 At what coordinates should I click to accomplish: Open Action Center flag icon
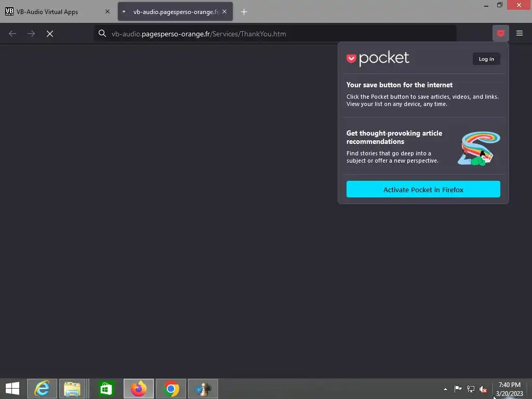[458, 389]
